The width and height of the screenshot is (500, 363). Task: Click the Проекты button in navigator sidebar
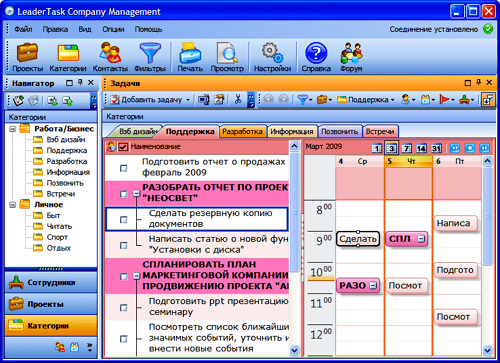[51, 304]
